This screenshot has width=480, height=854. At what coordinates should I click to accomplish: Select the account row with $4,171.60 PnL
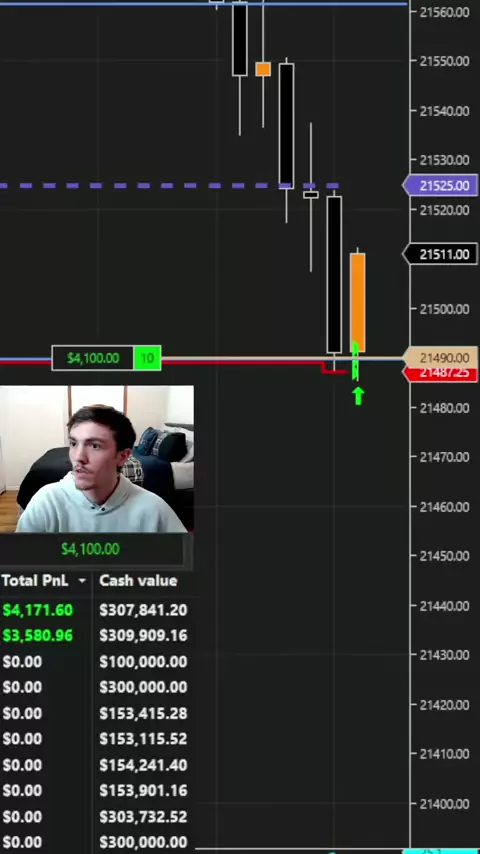96,610
